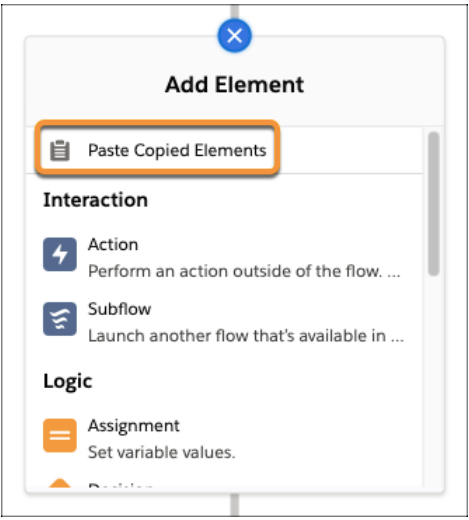The height and width of the screenshot is (520, 469).
Task: Click the Subflow wavy lines icon
Action: pos(60,319)
